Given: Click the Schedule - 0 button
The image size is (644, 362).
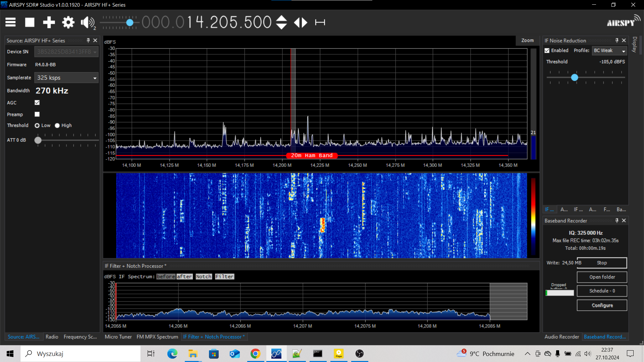Looking at the screenshot, I should 602,291.
